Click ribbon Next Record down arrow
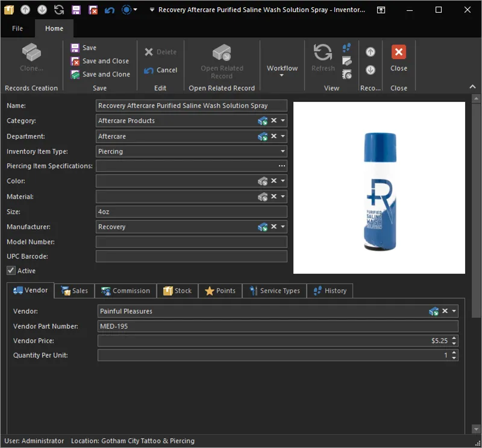Image resolution: width=482 pixels, height=448 pixels. (371, 70)
